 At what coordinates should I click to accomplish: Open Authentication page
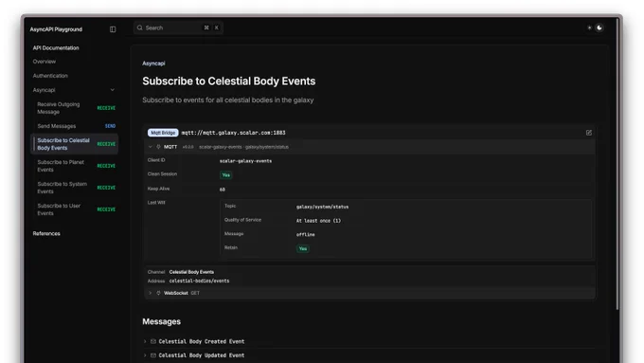50,76
